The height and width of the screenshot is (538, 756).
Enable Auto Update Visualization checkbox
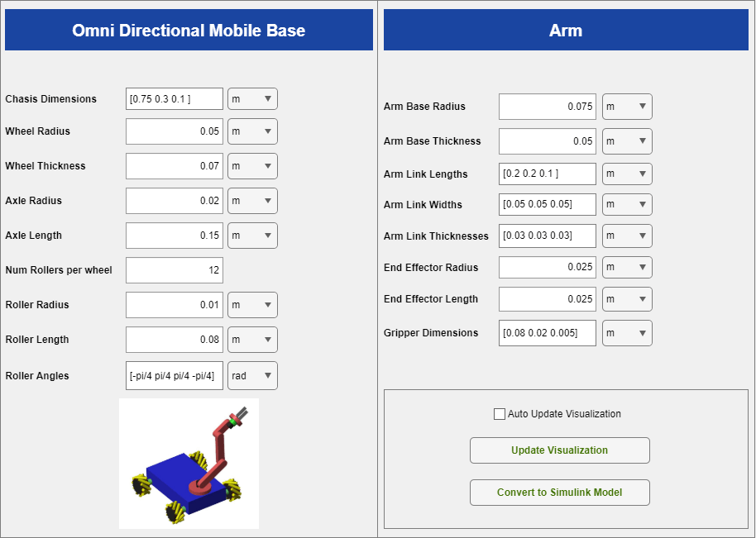pyautogui.click(x=500, y=414)
